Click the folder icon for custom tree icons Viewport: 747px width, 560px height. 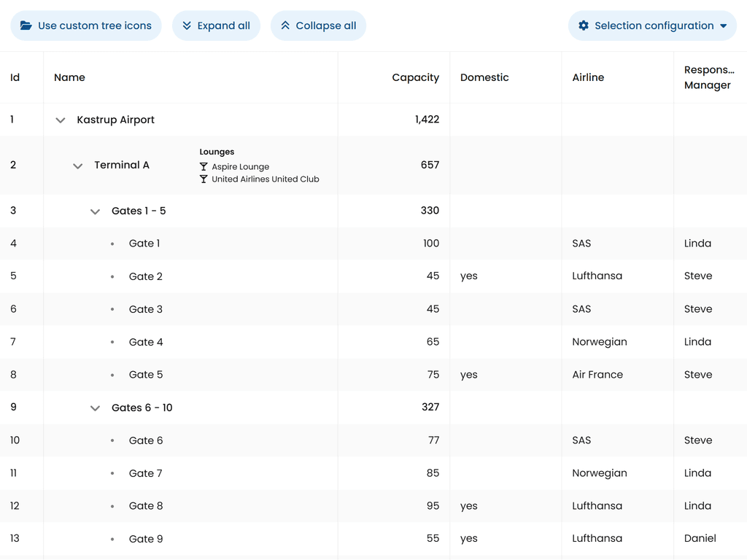(x=26, y=26)
